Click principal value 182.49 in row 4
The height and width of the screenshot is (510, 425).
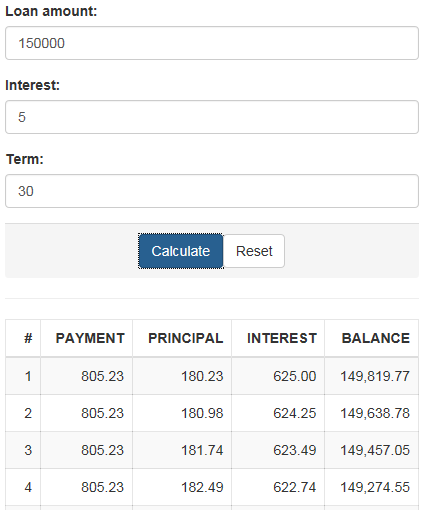[x=202, y=487]
